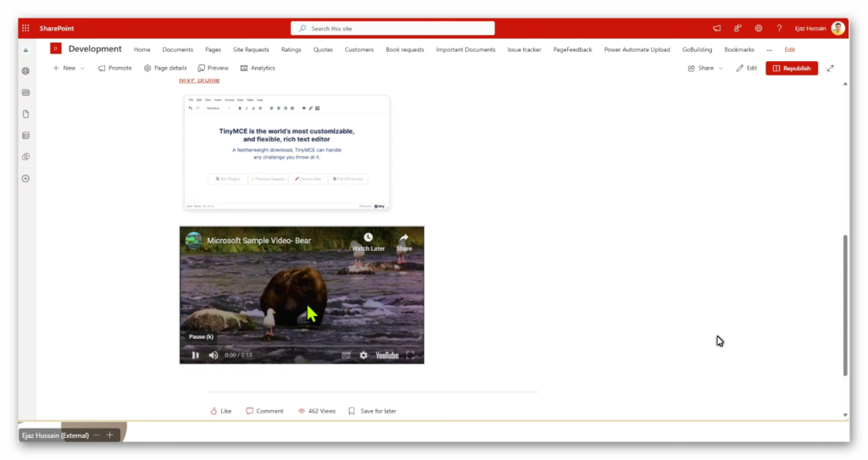Expand the Share dropdown arrow

[x=721, y=68]
